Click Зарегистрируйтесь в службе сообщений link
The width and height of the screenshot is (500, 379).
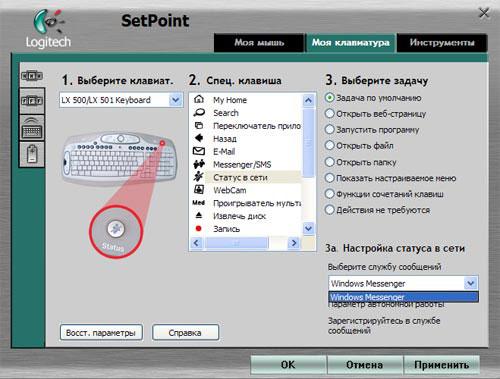pyautogui.click(x=384, y=326)
